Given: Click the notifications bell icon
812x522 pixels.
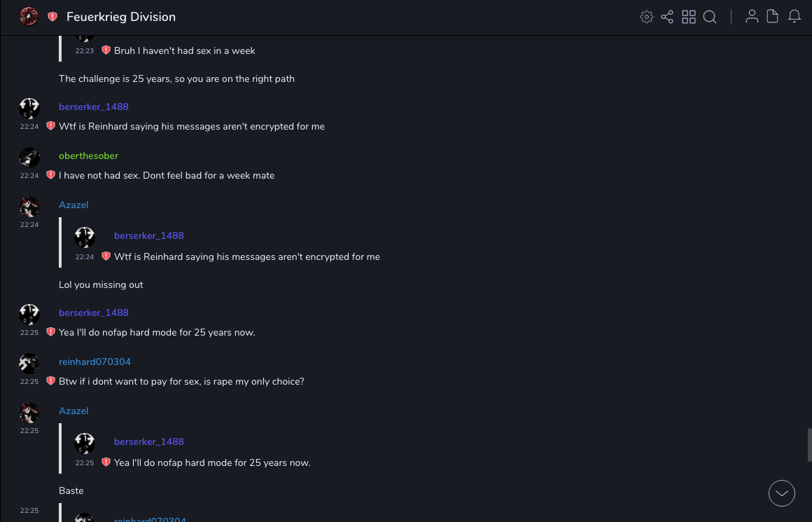Looking at the screenshot, I should point(794,17).
